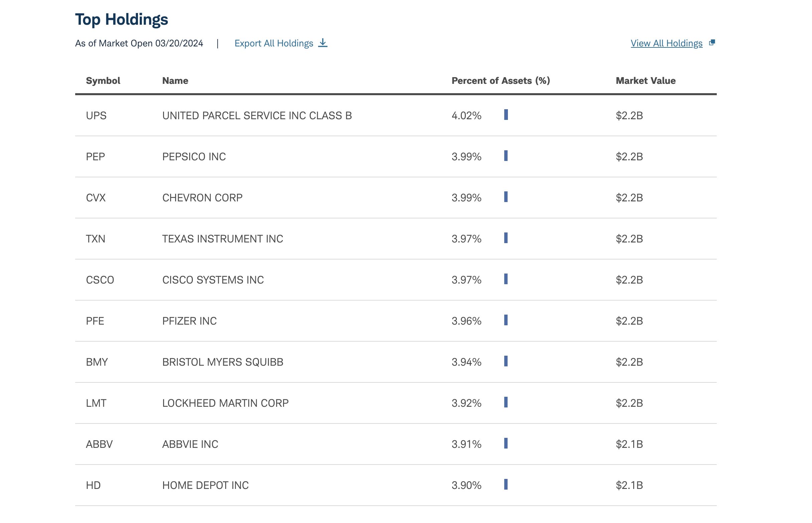The height and width of the screenshot is (523, 812).
Task: Click the Name column header
Action: 175,80
